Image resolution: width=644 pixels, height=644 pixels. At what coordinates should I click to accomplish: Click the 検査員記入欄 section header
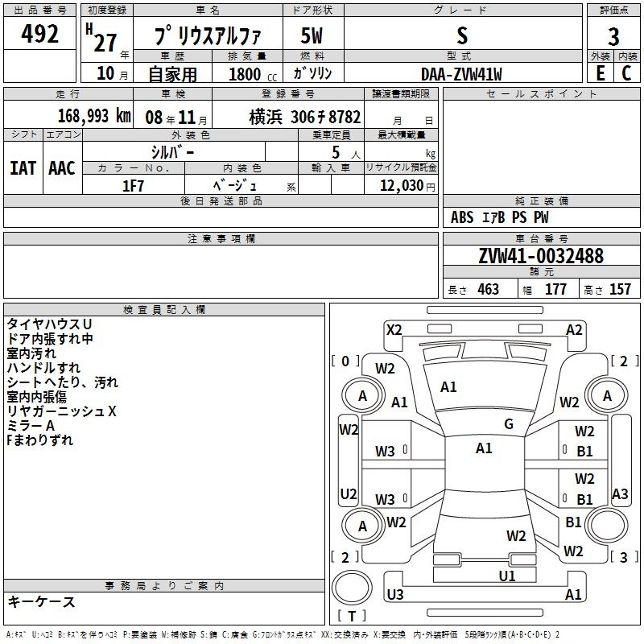[x=164, y=310]
